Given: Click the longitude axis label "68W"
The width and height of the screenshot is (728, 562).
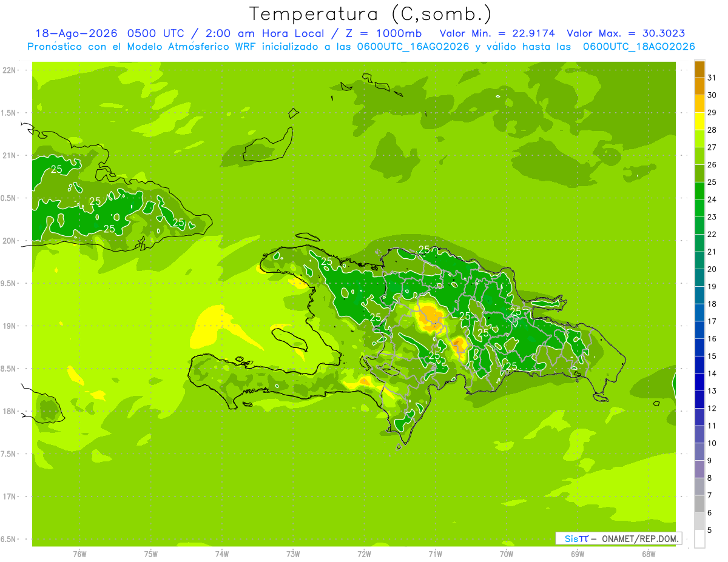Looking at the screenshot, I should coord(649,554).
